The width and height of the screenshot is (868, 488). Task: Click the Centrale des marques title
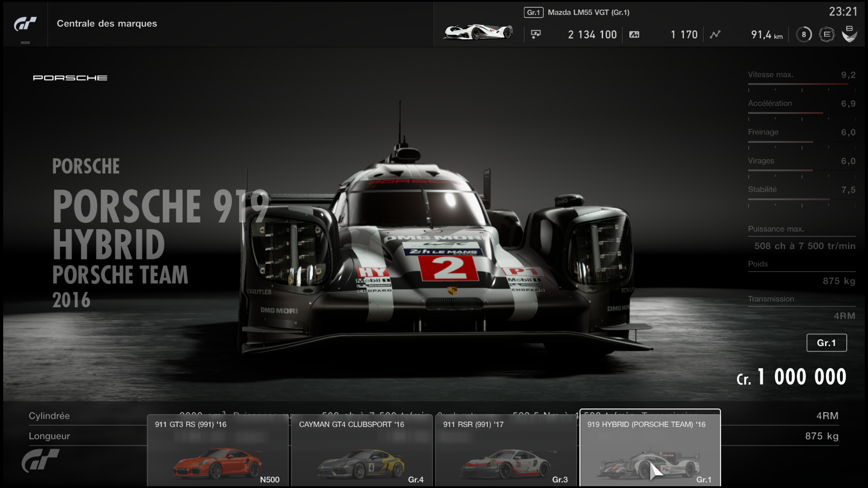(x=107, y=23)
